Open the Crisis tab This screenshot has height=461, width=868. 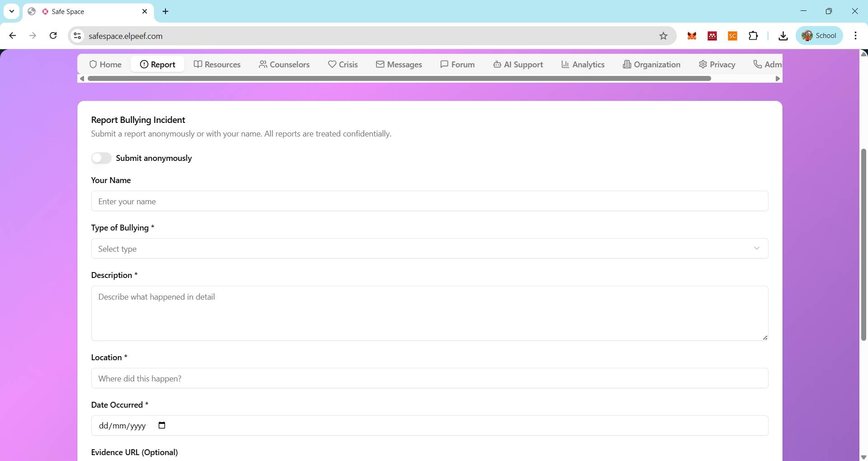point(343,64)
